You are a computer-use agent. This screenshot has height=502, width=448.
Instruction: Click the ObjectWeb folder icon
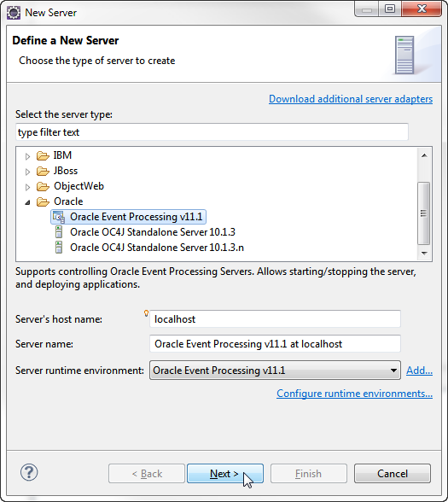(43, 186)
